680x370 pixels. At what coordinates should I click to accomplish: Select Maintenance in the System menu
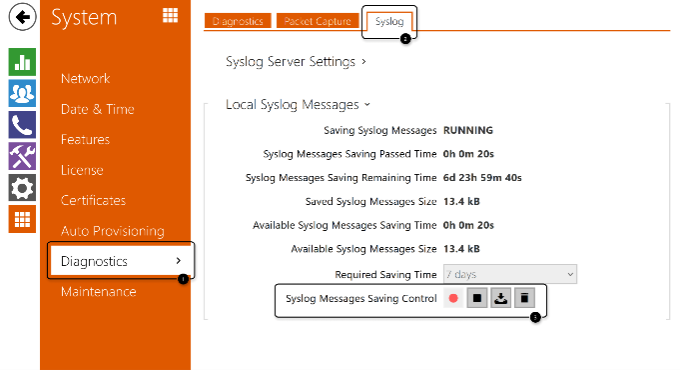[x=98, y=291]
